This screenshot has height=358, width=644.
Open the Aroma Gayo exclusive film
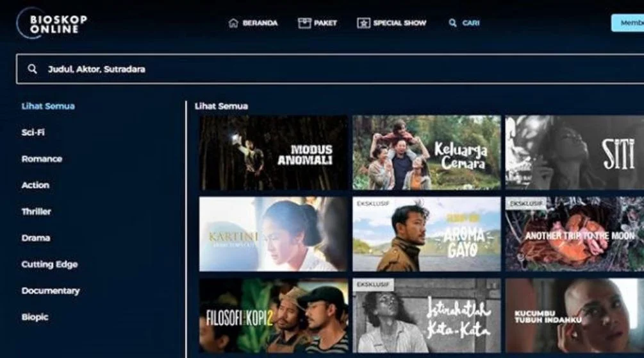[x=427, y=234]
